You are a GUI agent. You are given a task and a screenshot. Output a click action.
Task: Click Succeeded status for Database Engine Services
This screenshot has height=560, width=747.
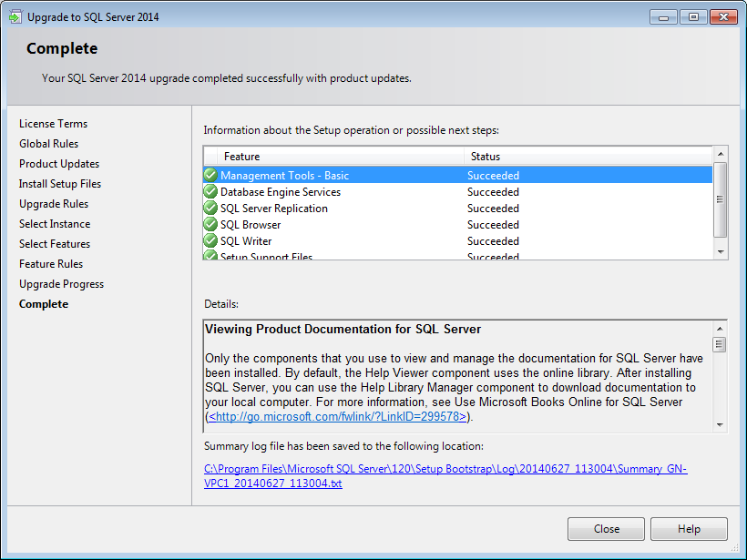tap(493, 192)
